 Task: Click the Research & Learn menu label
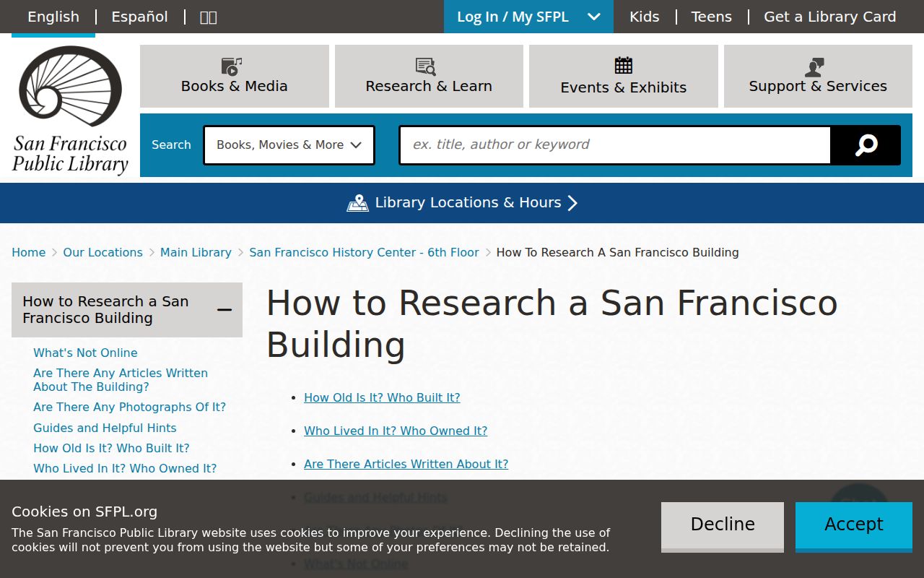pyautogui.click(x=429, y=86)
